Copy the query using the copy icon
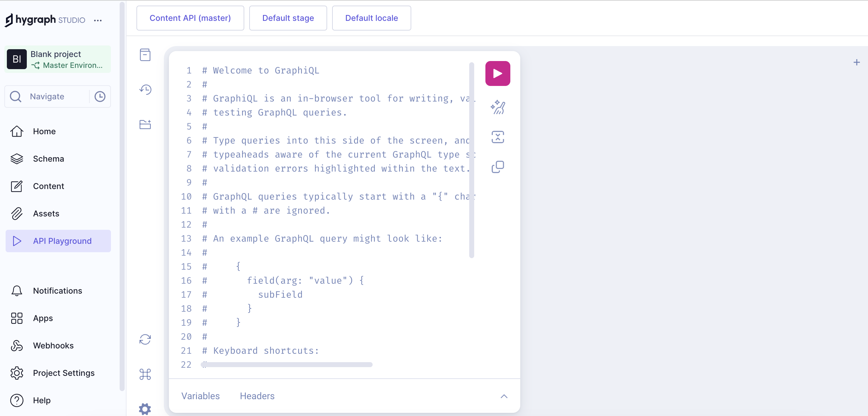 pyautogui.click(x=497, y=167)
